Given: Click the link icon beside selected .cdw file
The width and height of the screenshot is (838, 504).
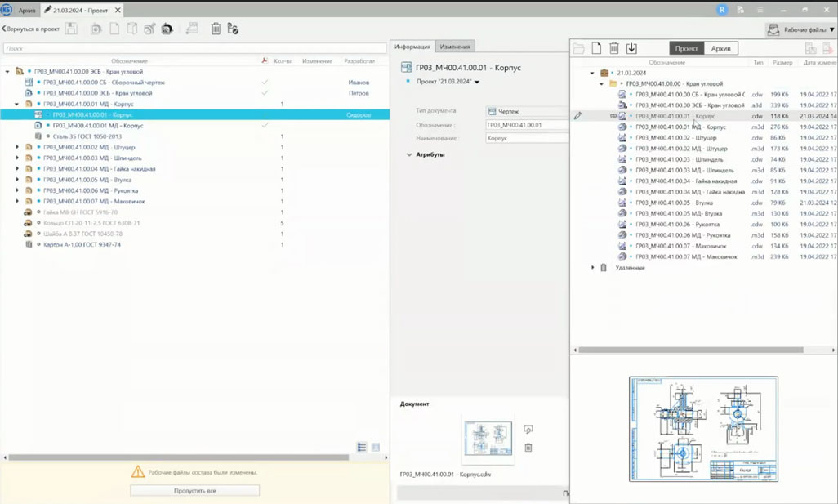Looking at the screenshot, I should point(613,115).
